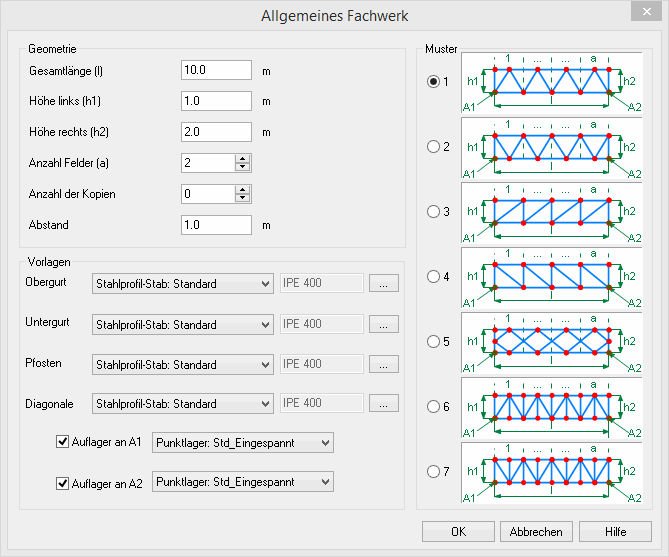Increase Anzahl der Kopien with up arrow
The height and width of the screenshot is (557, 669).
(x=242, y=190)
